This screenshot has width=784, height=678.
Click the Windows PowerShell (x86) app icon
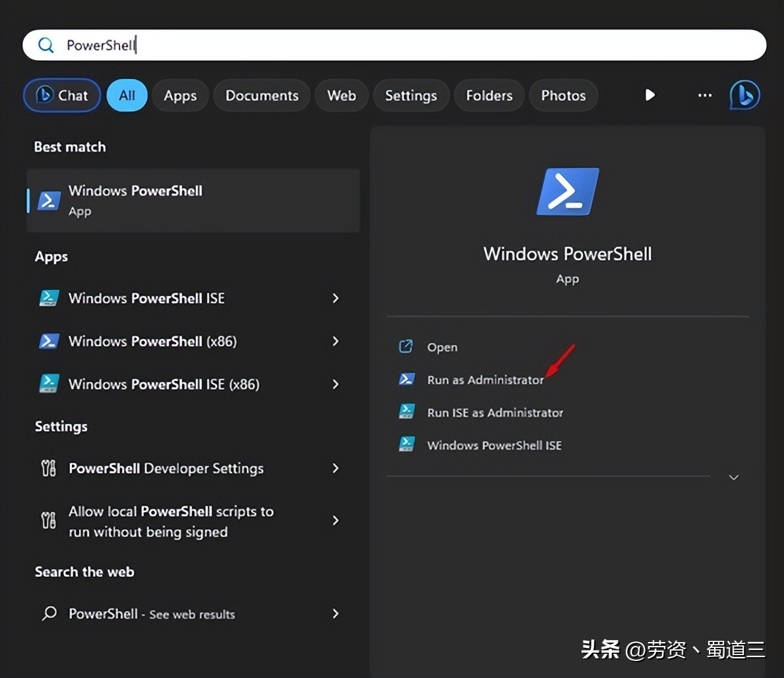pos(49,341)
